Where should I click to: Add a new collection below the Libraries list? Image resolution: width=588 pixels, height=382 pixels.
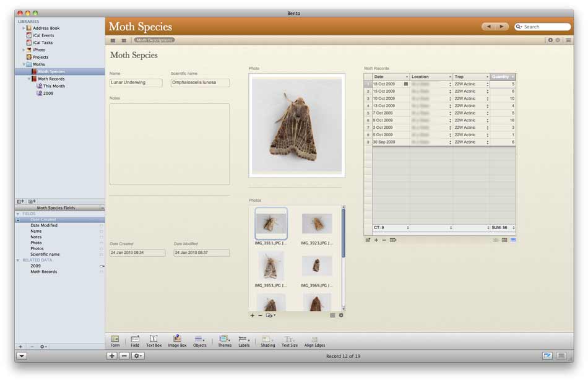32,201
